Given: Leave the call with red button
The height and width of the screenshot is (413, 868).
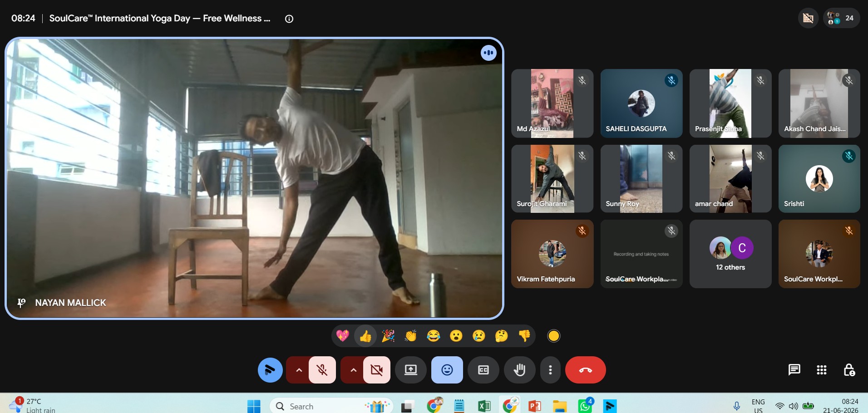Looking at the screenshot, I should click(x=586, y=370).
